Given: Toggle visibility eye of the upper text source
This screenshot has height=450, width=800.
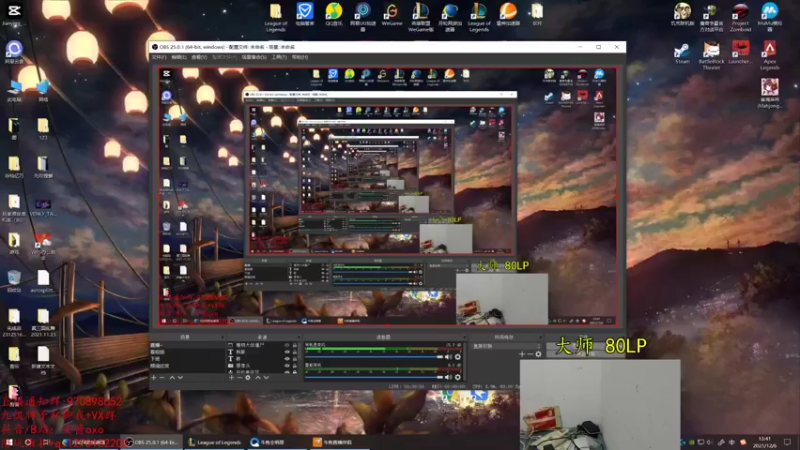Looking at the screenshot, I should tap(287, 352).
